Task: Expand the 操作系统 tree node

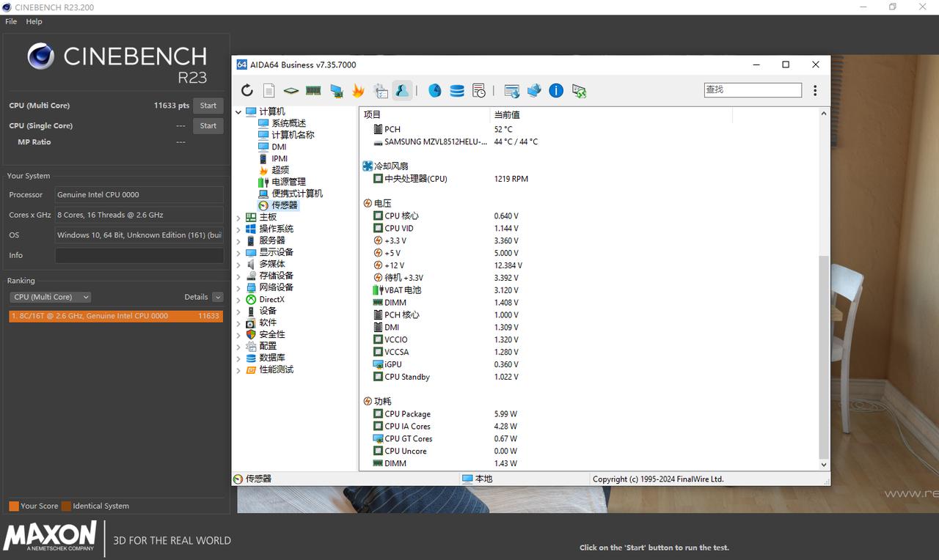Action: [238, 229]
